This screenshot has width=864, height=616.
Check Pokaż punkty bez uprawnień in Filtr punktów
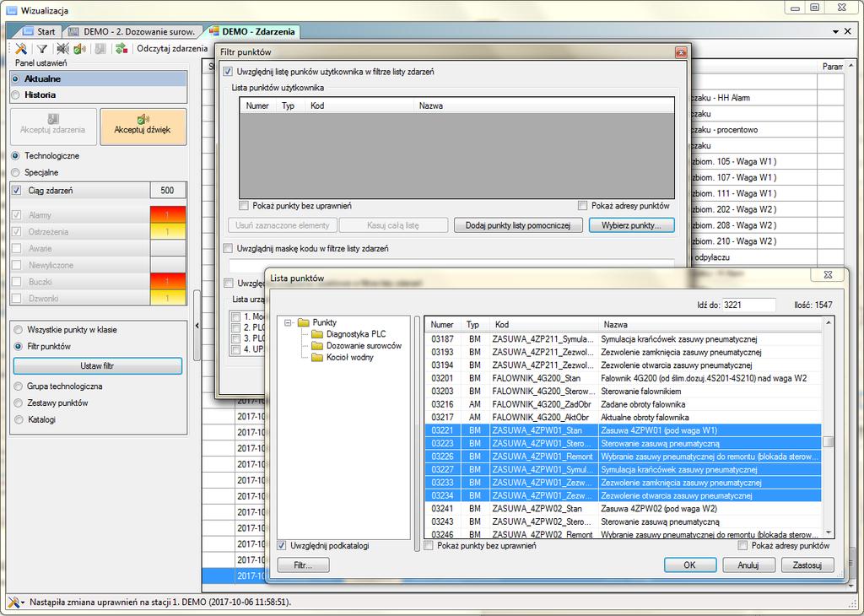(x=244, y=206)
